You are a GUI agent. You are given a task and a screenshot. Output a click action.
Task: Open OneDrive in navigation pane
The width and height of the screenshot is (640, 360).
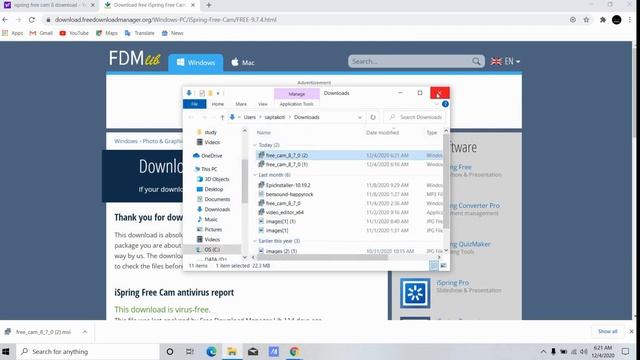pos(208,156)
